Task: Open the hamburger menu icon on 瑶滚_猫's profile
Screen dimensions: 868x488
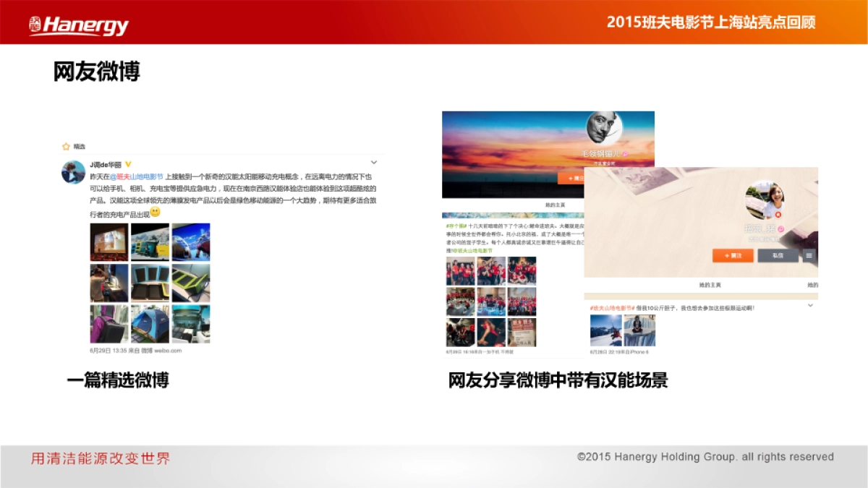Action: click(x=808, y=255)
